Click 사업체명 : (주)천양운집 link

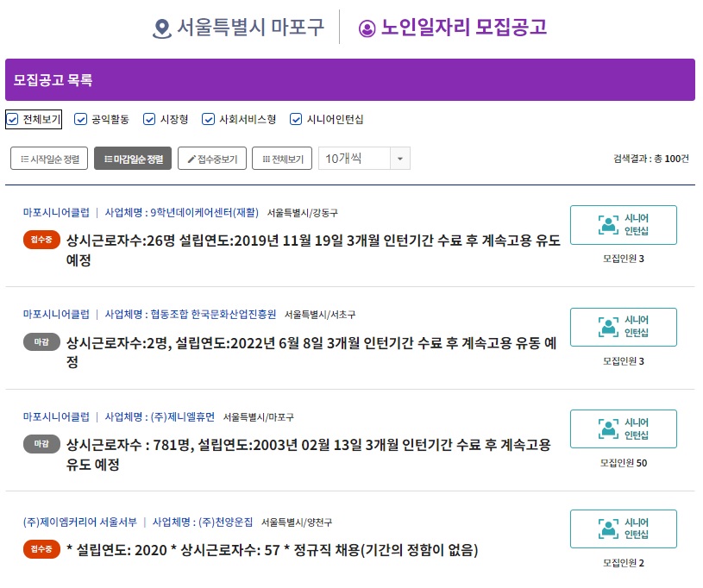click(203, 522)
